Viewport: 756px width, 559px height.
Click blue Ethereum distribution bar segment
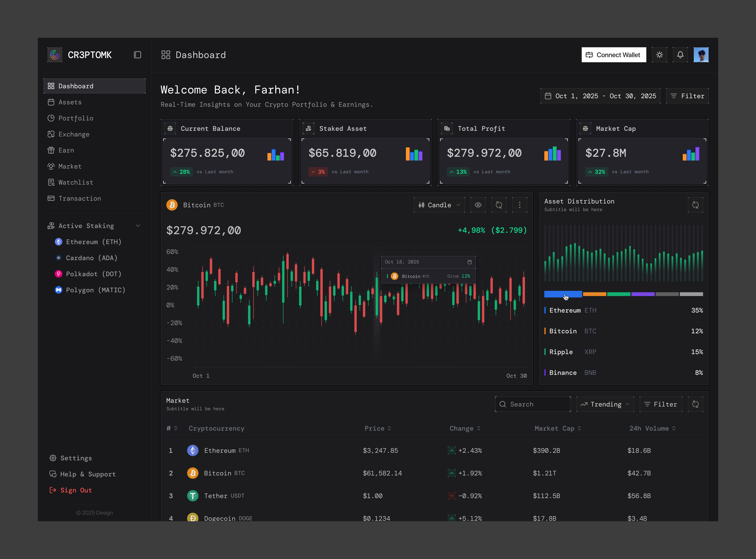click(x=563, y=294)
